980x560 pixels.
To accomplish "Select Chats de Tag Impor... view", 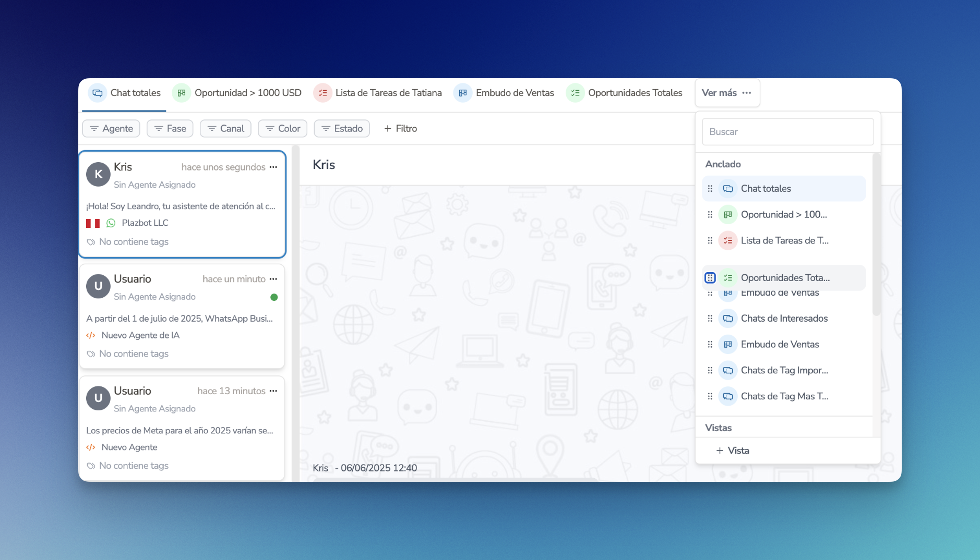I will tap(784, 371).
